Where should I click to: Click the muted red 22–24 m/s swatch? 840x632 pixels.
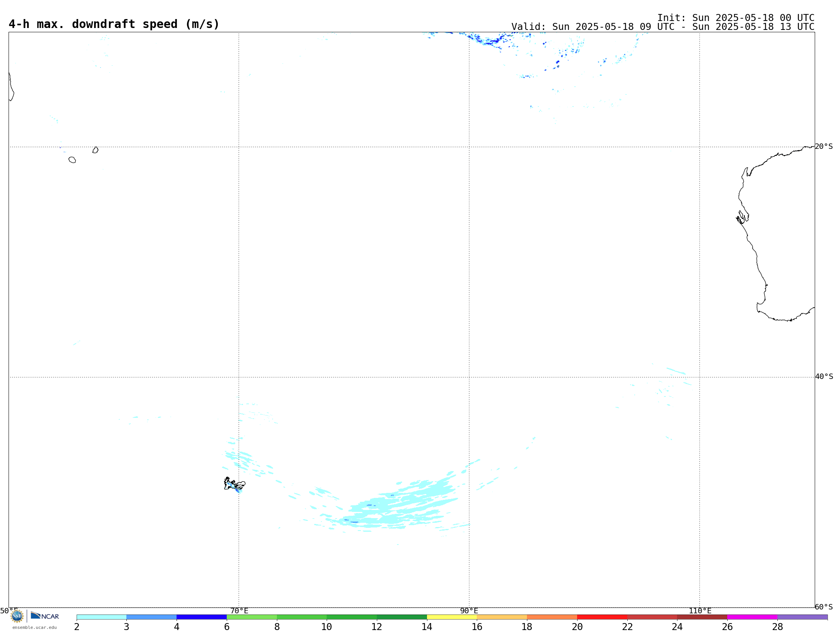coord(652,617)
